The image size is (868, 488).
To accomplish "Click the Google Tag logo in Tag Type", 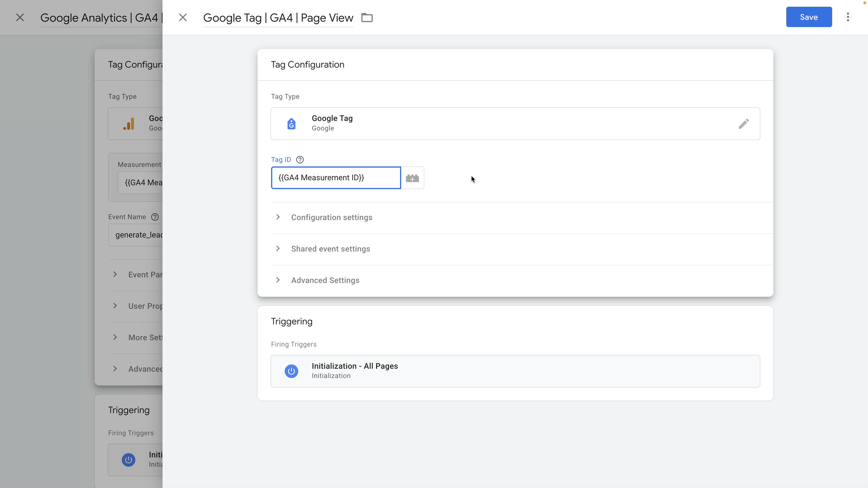I will click(x=291, y=123).
